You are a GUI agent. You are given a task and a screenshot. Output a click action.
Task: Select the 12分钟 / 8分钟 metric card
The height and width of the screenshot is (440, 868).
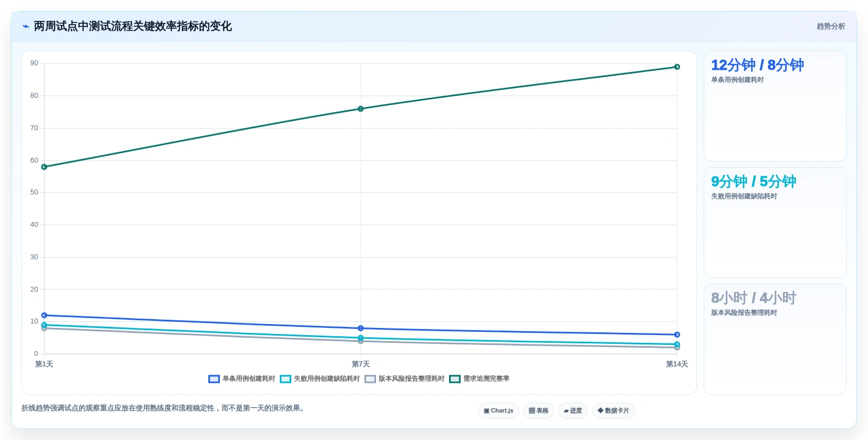click(775, 106)
